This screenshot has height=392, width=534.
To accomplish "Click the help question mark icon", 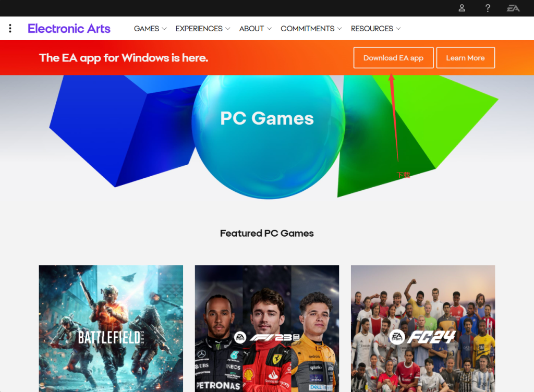I will 488,8.
